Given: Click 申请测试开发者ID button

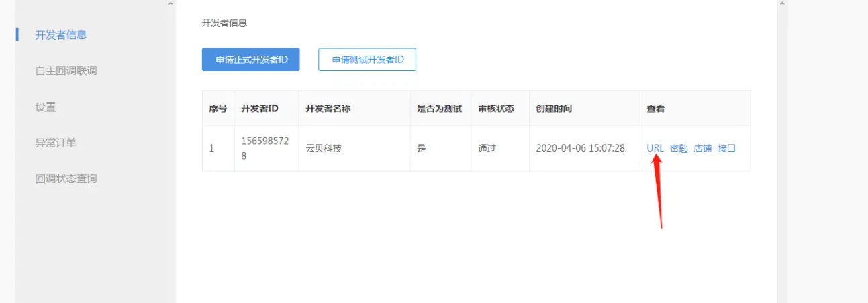Looking at the screenshot, I should pyautogui.click(x=367, y=59).
